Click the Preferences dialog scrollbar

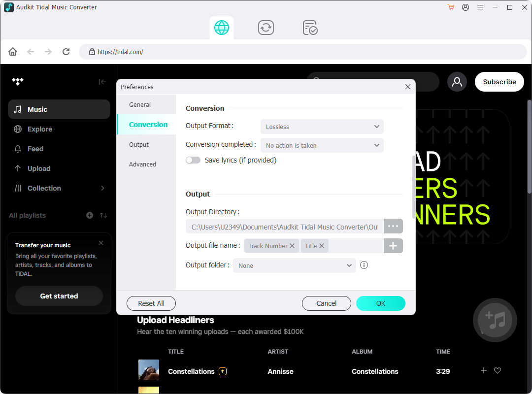click(413, 187)
